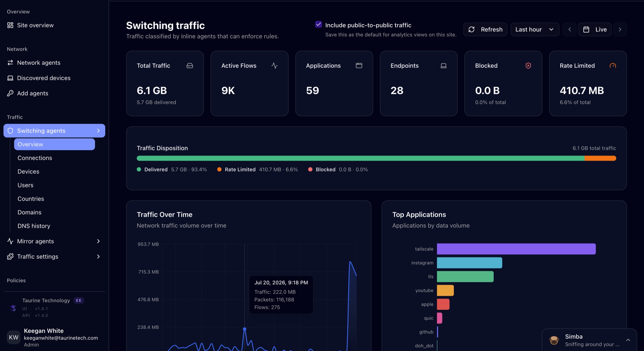
Task: Click the calendar icon in Live button
Action: click(x=586, y=29)
